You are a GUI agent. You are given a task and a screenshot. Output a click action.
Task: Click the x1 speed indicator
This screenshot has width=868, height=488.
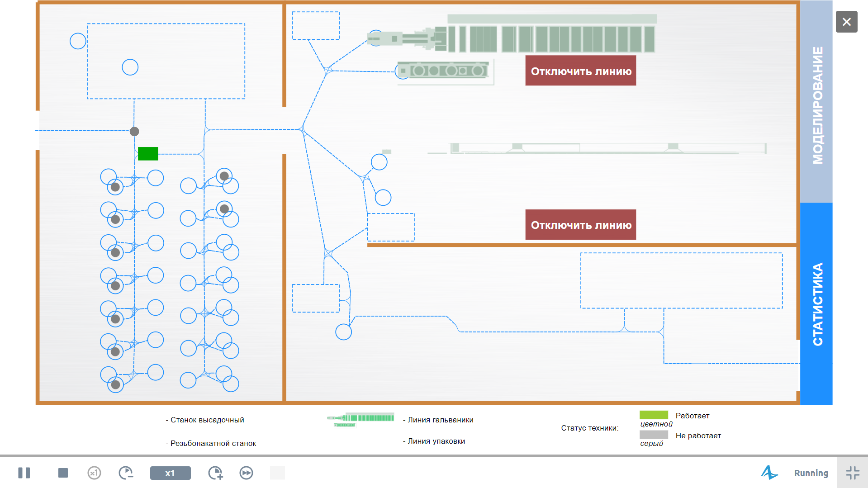click(170, 473)
